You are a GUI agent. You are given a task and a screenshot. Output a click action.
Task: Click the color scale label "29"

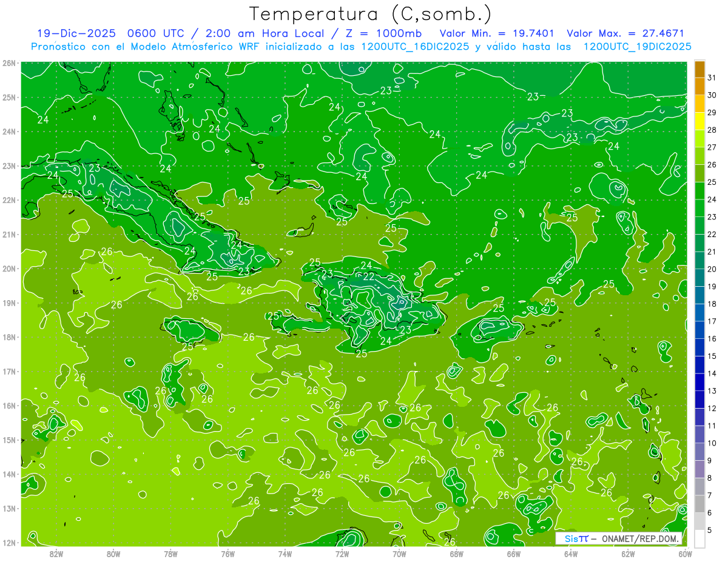(x=712, y=113)
